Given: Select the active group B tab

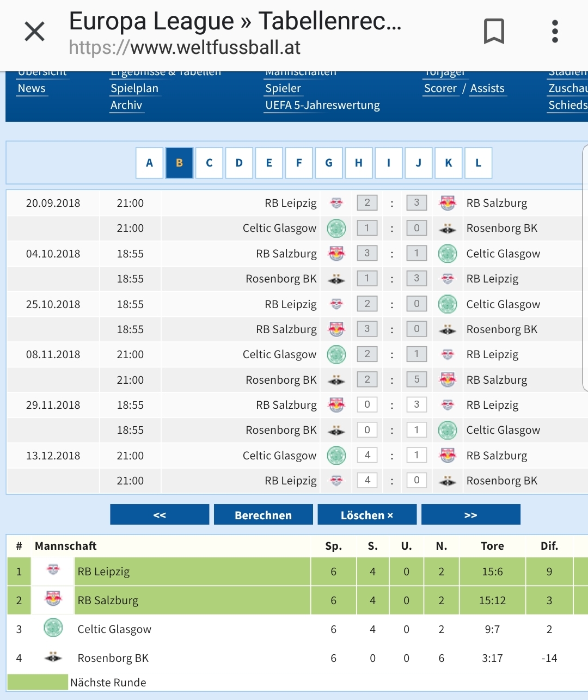Looking at the screenshot, I should tap(179, 163).
